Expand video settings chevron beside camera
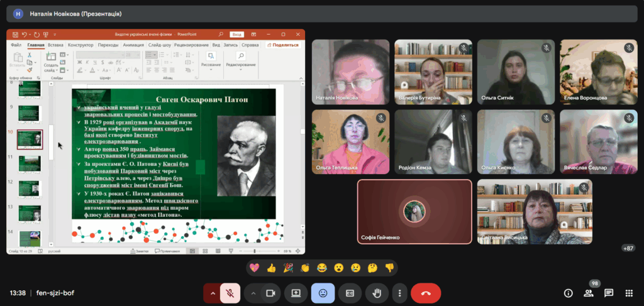This screenshot has height=306, width=644. 253,293
